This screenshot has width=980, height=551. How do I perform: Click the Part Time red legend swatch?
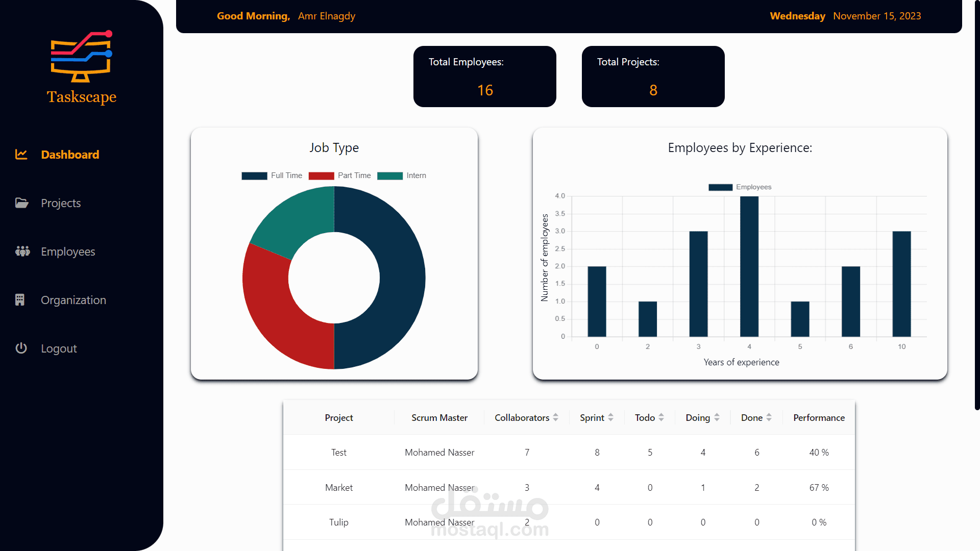[x=322, y=176]
